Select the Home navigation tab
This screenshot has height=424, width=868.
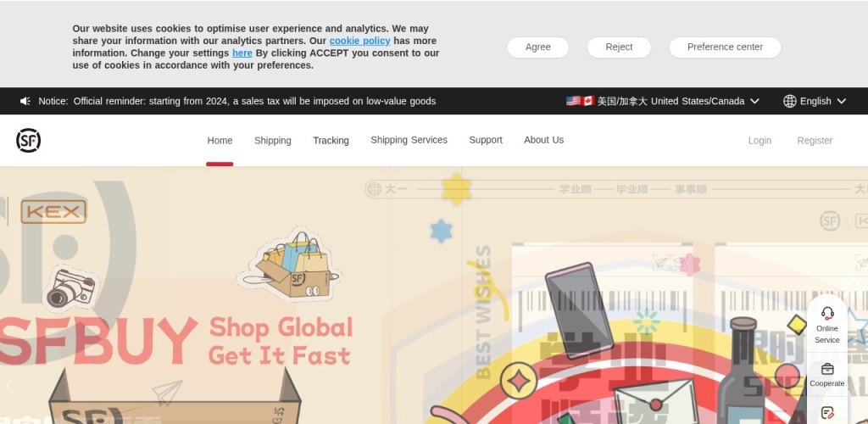[220, 141]
